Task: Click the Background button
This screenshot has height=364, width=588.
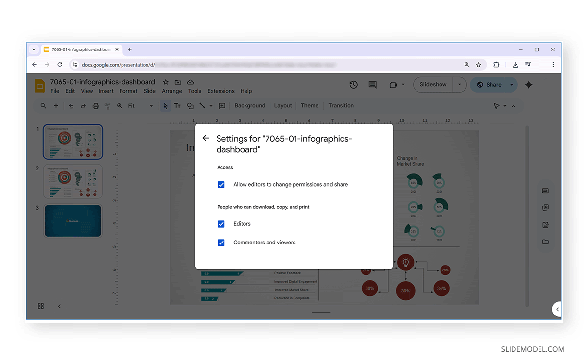Action: 250,105
